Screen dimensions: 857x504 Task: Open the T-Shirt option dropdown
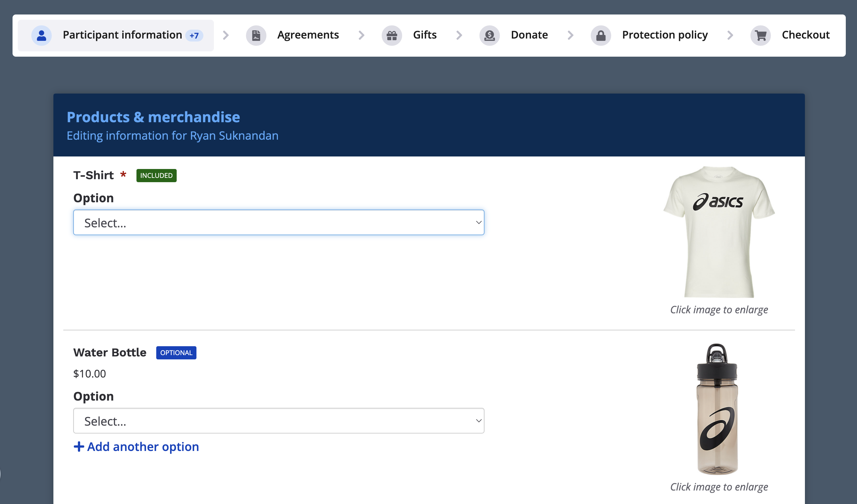coord(279,223)
